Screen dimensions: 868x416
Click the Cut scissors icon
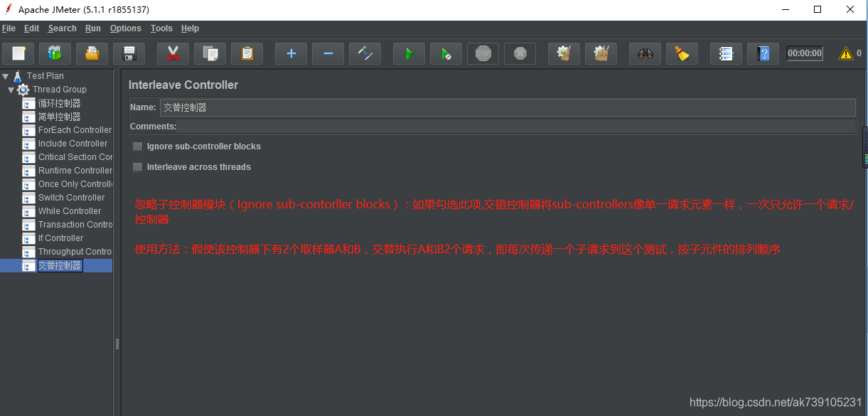point(173,53)
